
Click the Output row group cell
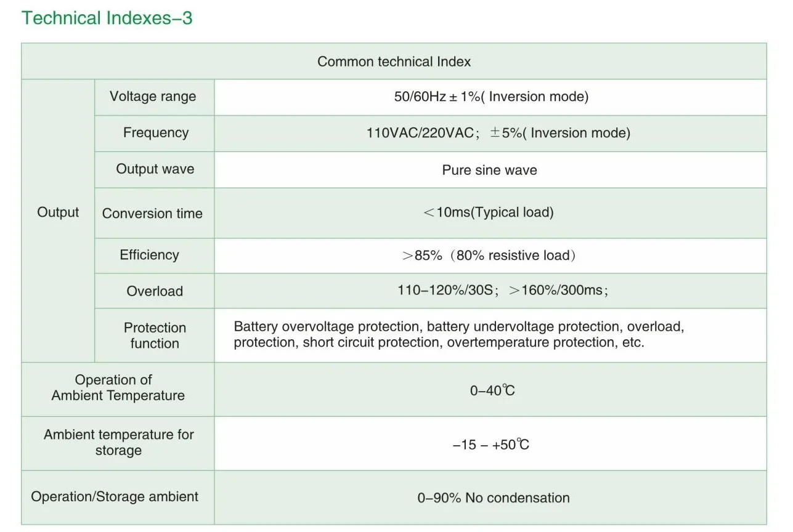click(x=58, y=212)
